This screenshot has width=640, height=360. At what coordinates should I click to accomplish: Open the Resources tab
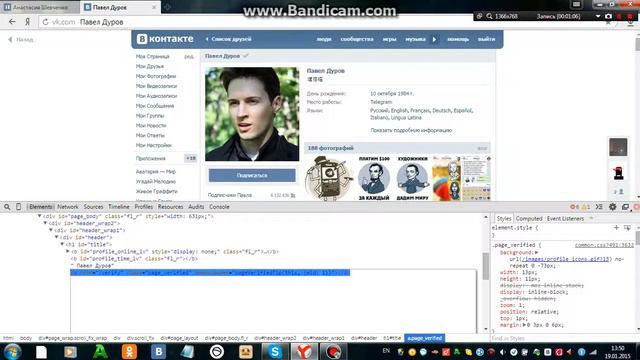(171, 207)
